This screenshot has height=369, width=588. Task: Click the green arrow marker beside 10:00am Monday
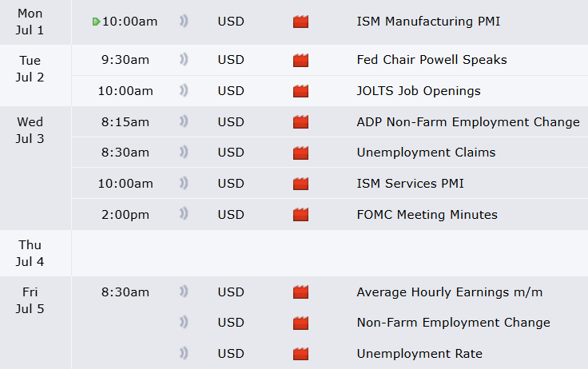[x=97, y=22]
